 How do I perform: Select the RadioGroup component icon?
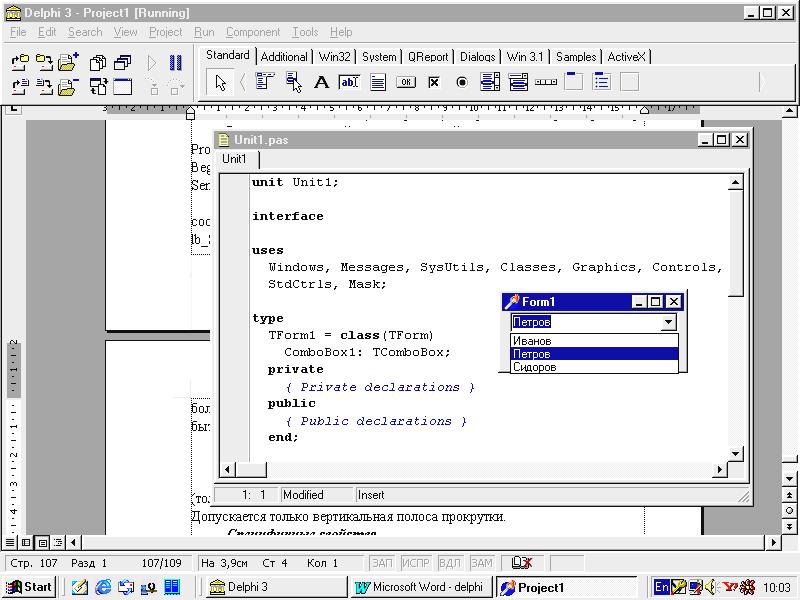[602, 82]
